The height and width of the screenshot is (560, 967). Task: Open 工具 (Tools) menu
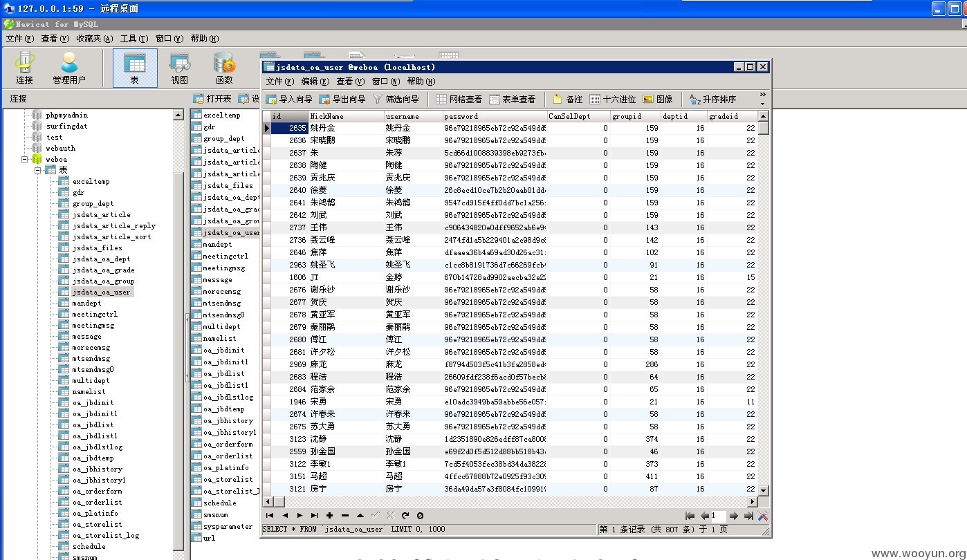(x=134, y=39)
